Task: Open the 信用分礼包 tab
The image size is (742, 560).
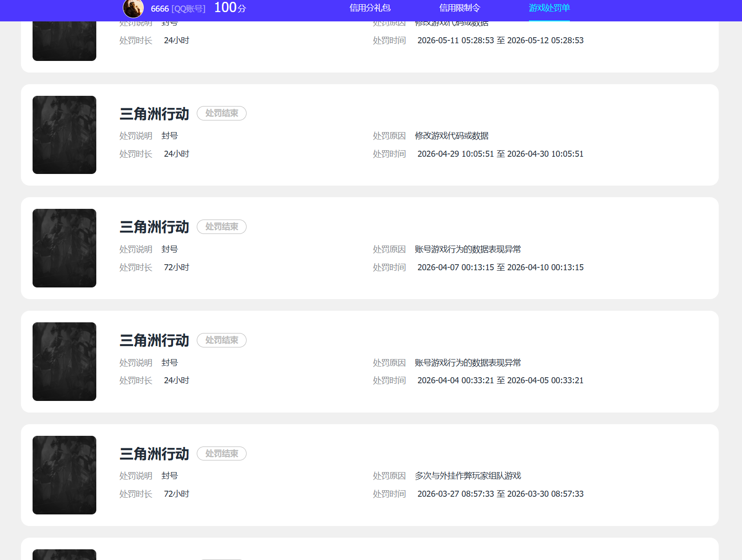Action: pos(370,8)
